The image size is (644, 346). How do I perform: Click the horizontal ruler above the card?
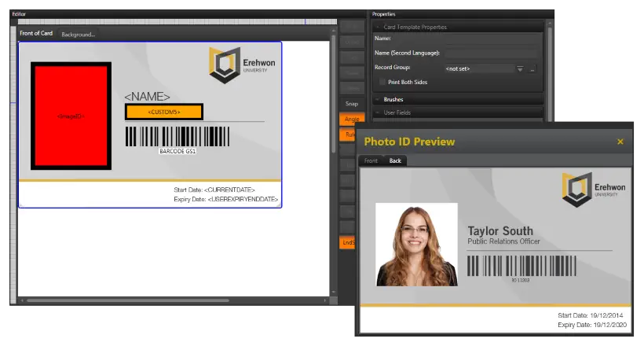(x=177, y=22)
